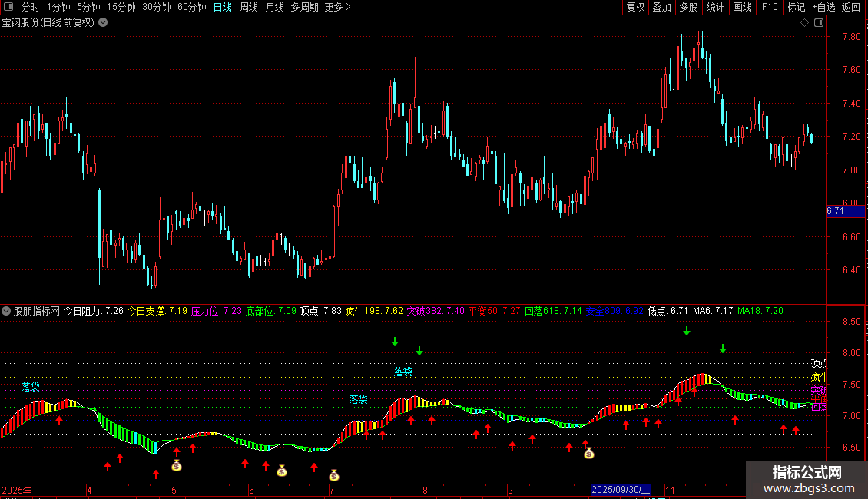Click the 2025/09/30/二 date marker
868x499 pixels.
point(621,490)
